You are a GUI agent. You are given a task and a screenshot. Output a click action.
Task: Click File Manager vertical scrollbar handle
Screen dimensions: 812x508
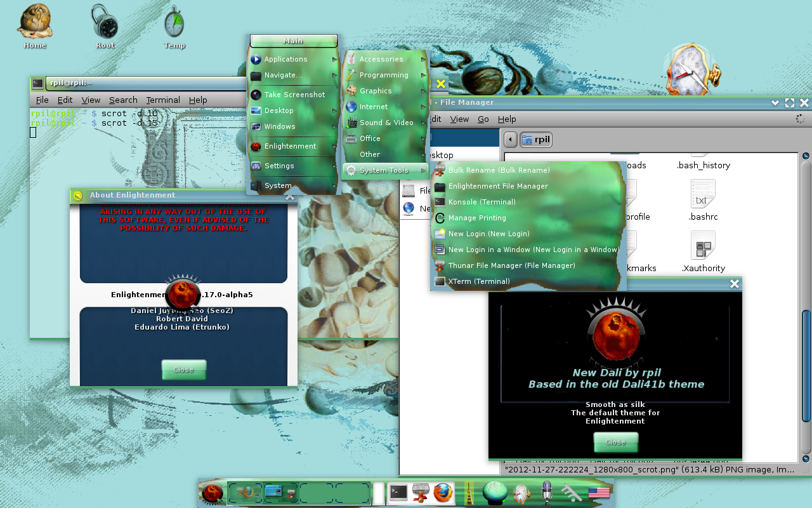coord(806,366)
